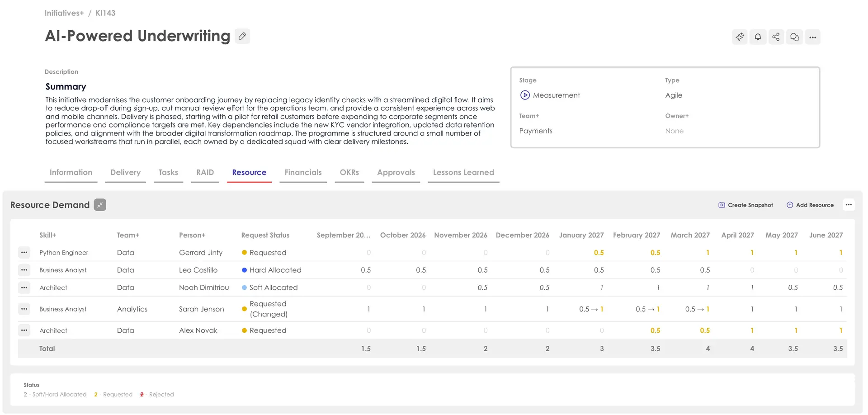Screen dimensions: 868x415
Task: Open Resource Demand panel ellipsis menu
Action: (x=849, y=205)
